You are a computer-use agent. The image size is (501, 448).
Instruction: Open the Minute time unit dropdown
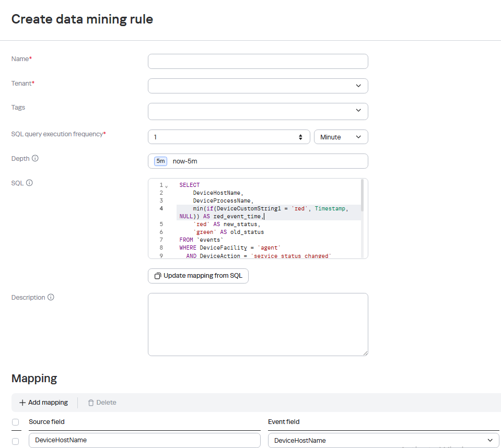pos(341,137)
